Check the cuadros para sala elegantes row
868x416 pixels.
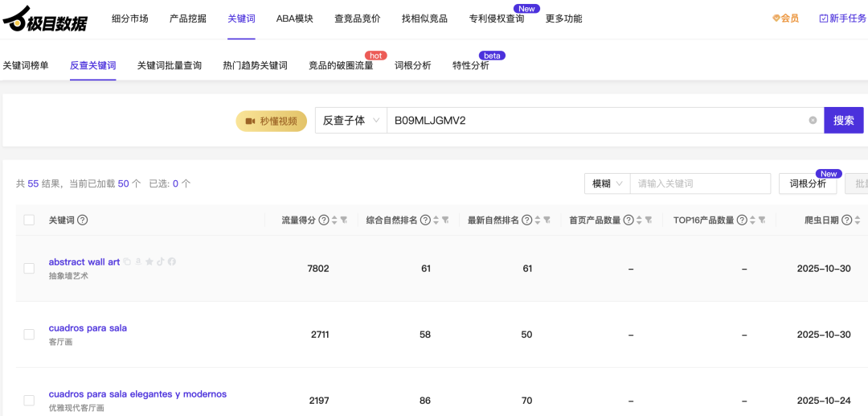[29, 400]
